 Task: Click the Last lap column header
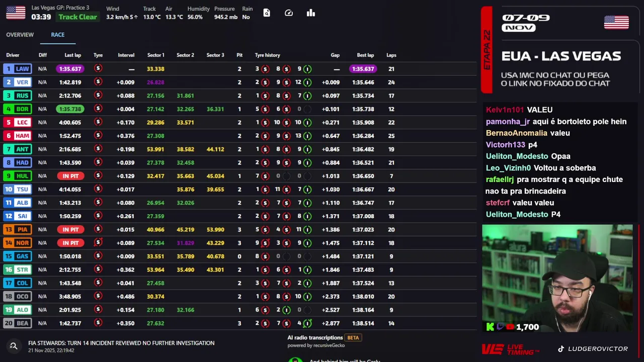[72, 55]
